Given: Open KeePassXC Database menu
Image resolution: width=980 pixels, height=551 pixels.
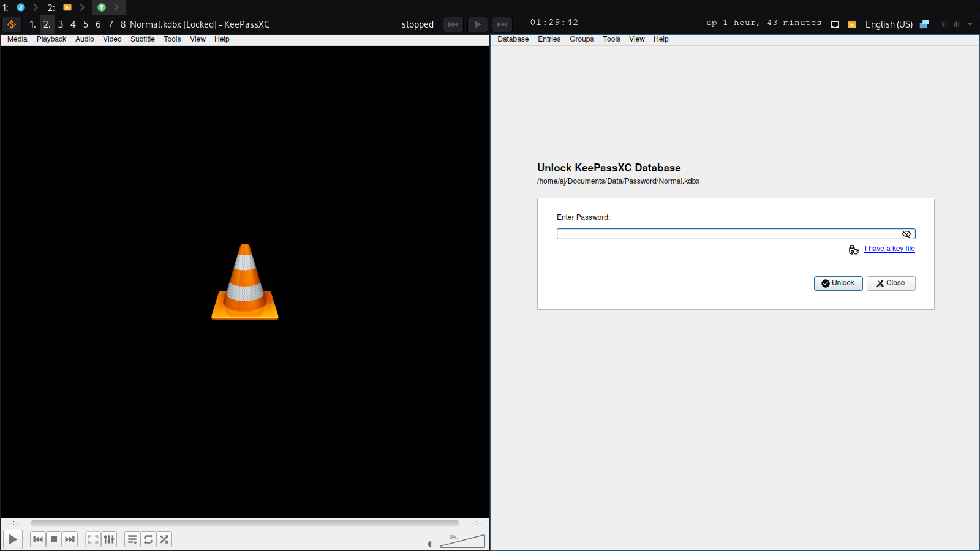Looking at the screenshot, I should (513, 39).
